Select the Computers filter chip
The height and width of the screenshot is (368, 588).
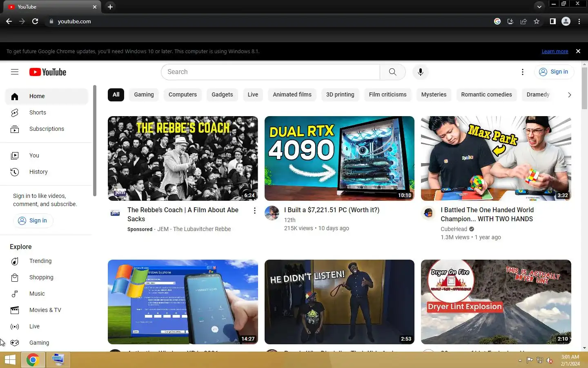(183, 94)
